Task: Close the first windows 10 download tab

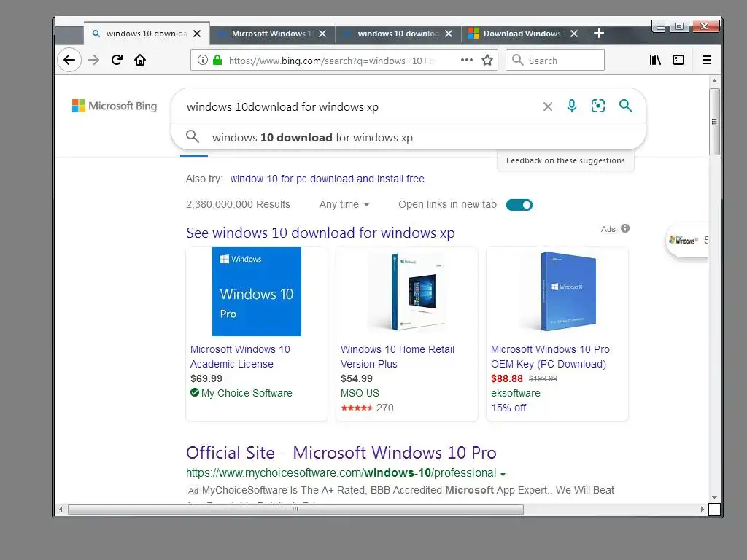Action: [x=197, y=34]
